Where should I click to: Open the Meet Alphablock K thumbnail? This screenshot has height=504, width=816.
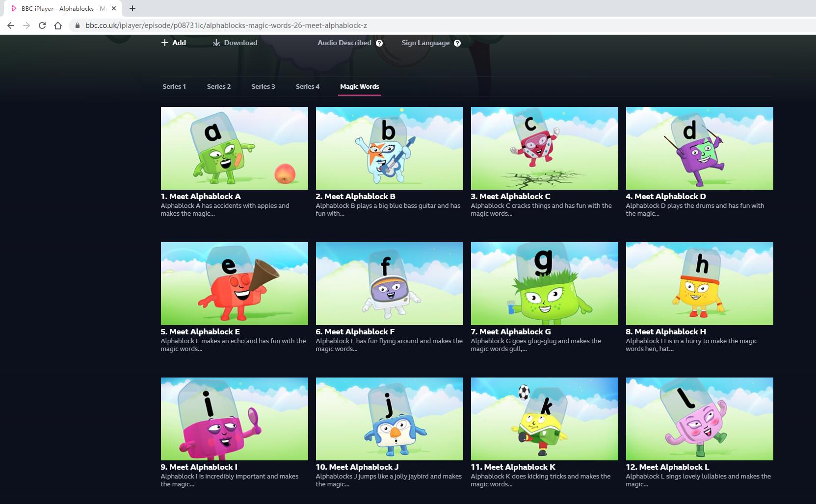(545, 419)
